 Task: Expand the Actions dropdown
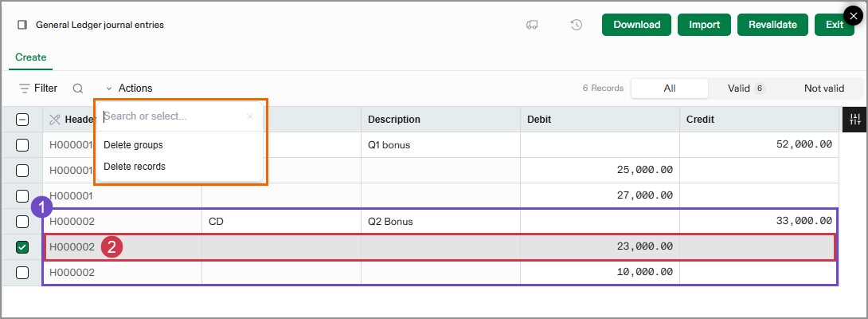pyautogui.click(x=128, y=89)
